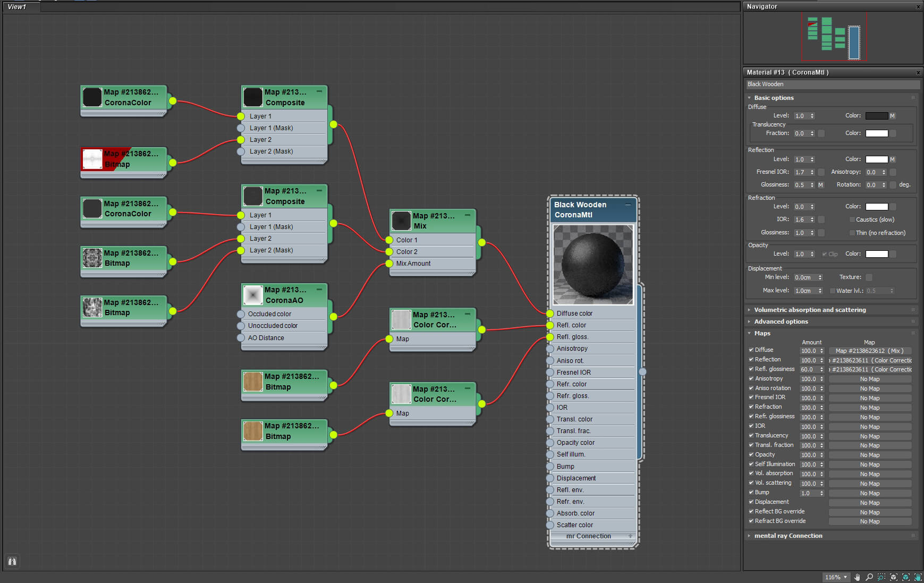The height and width of the screenshot is (583, 924).
Task: Toggle the Displacement map checkbox
Action: tap(751, 502)
